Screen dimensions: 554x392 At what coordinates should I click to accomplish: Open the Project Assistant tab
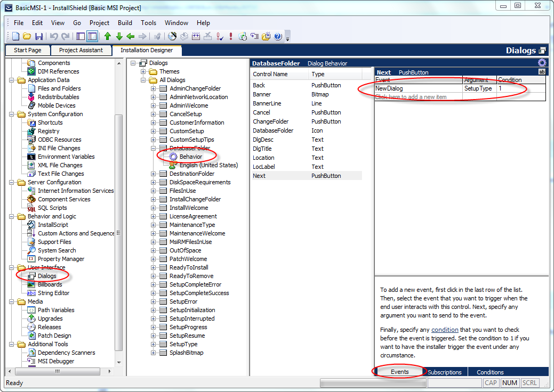(x=81, y=50)
